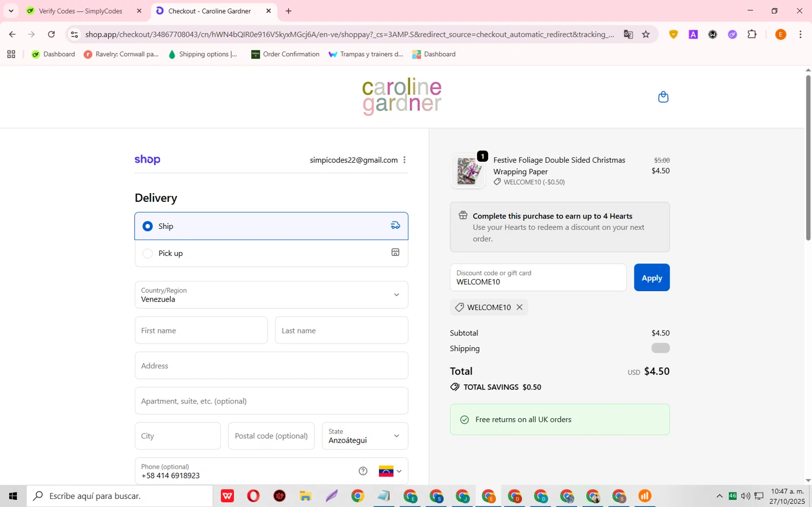Viewport: 812px width, 507px height.
Task: Open account options three-dot menu beside email
Action: (x=404, y=160)
